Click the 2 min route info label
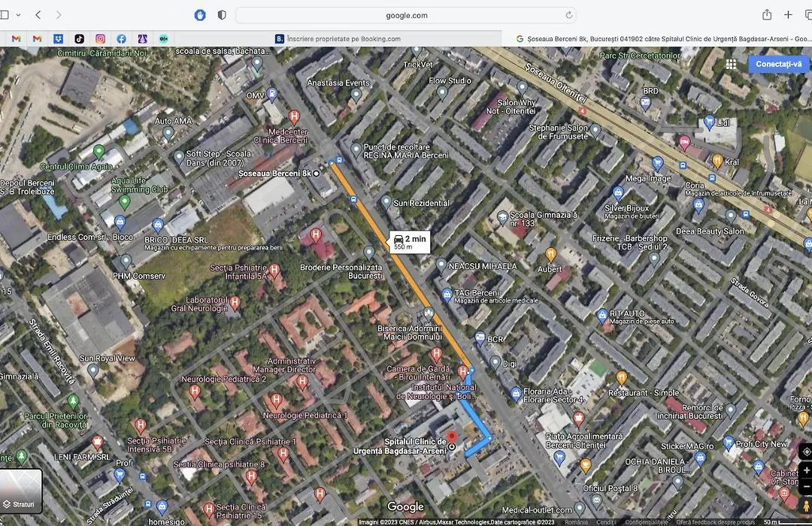Image resolution: width=812 pixels, height=526 pixels. click(x=410, y=242)
